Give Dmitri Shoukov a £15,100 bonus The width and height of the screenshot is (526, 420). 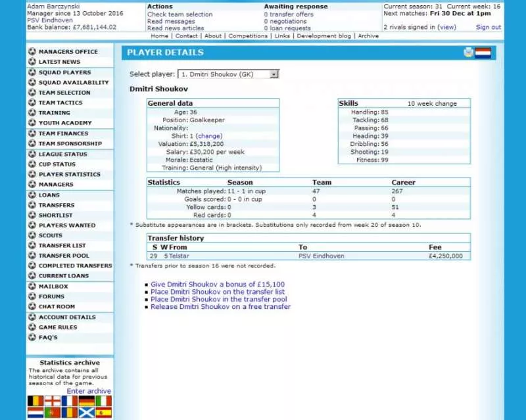[218, 285]
